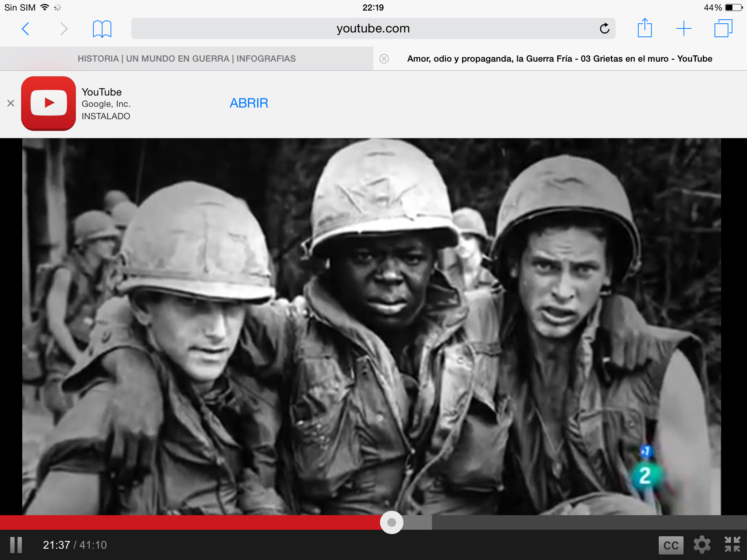Tap the video frame of the soldiers
Viewport: 747px width, 560px height.
pos(371,326)
